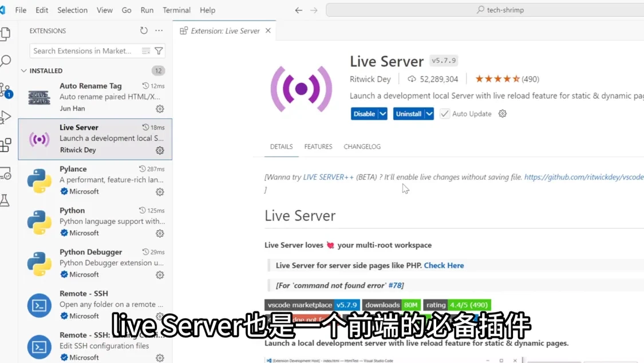Toggle the Auto Update checkbox

pos(444,114)
